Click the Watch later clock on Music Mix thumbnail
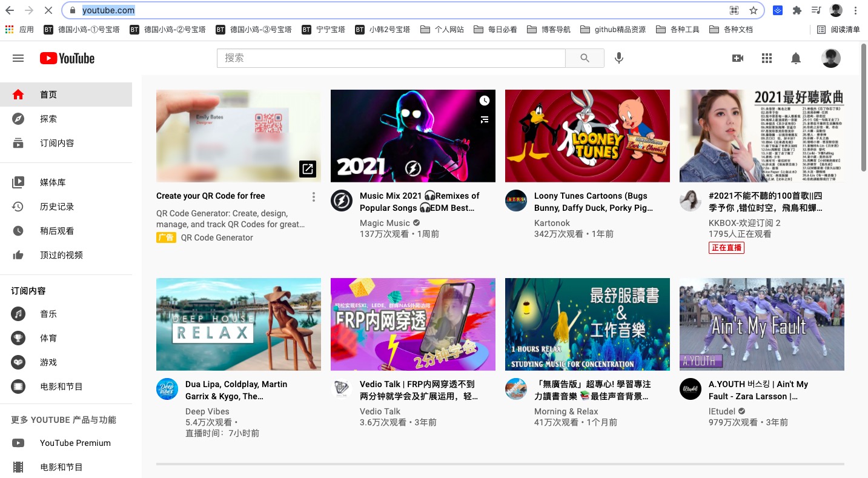This screenshot has height=478, width=868. (484, 101)
